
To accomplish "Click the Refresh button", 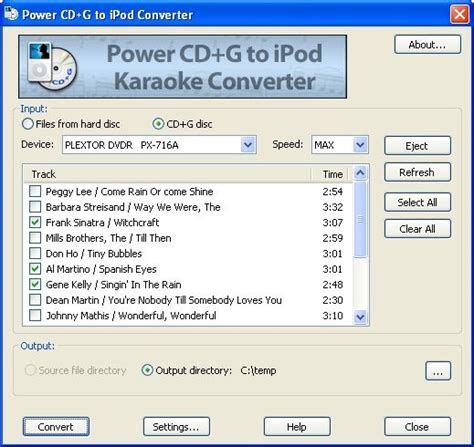I will point(417,172).
